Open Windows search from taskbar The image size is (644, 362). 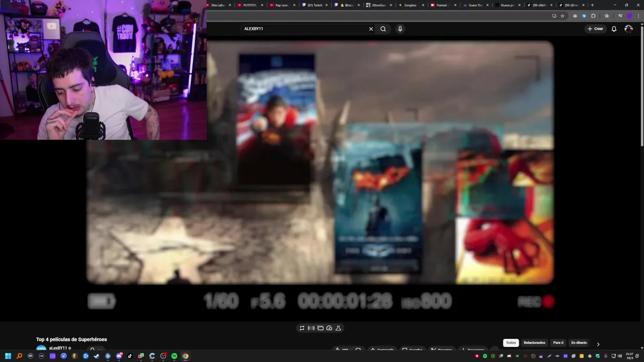tap(19, 356)
